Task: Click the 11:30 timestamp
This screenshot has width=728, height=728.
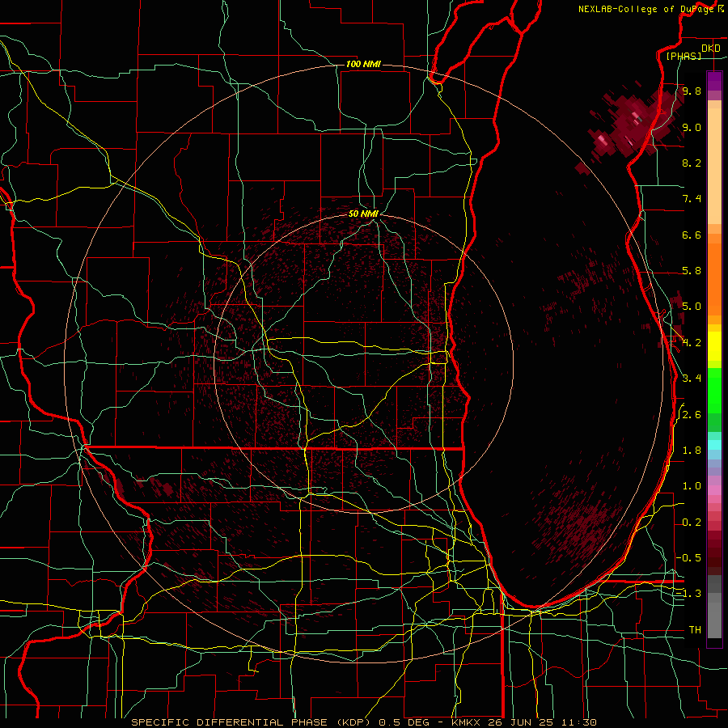Action: tap(578, 722)
